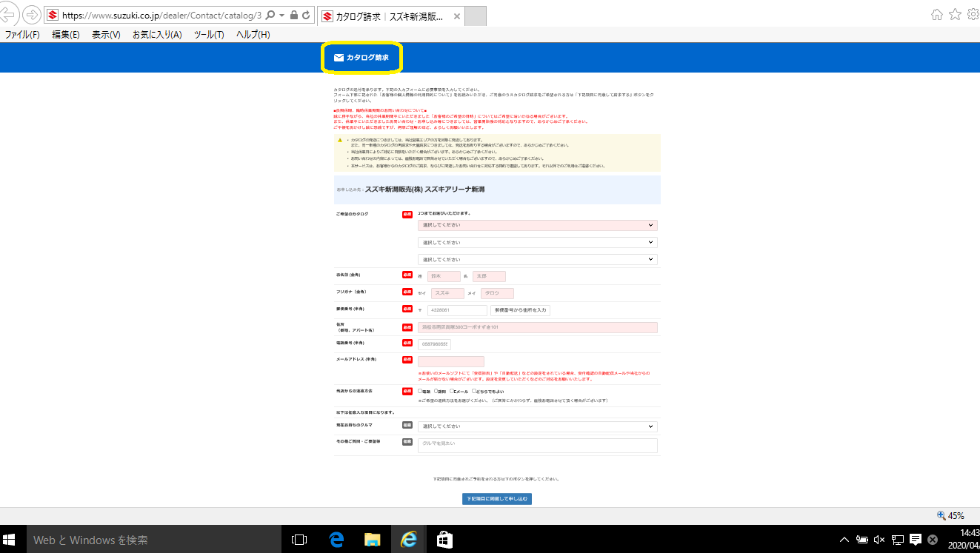Screen dimensions: 980x553
Task: Click the 45% zoom level control
Action: (x=950, y=516)
